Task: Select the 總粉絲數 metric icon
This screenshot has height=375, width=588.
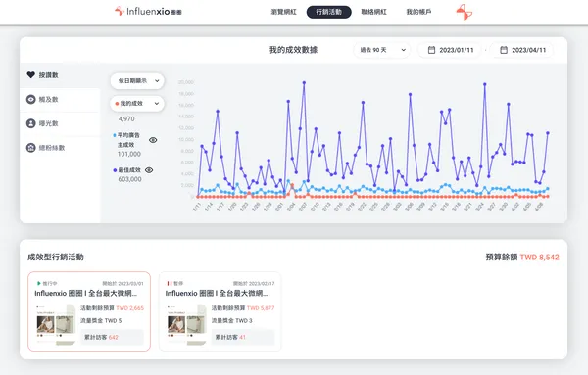Action: [x=31, y=148]
